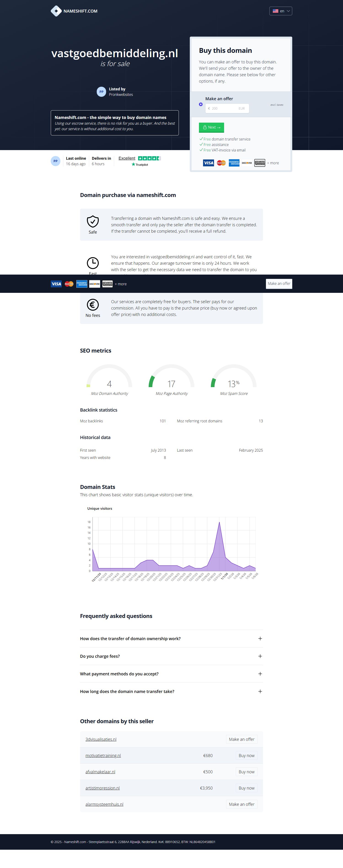This screenshot has height=868, width=343.
Task: Click the Mastercard icon in purchase box
Action: click(x=221, y=163)
